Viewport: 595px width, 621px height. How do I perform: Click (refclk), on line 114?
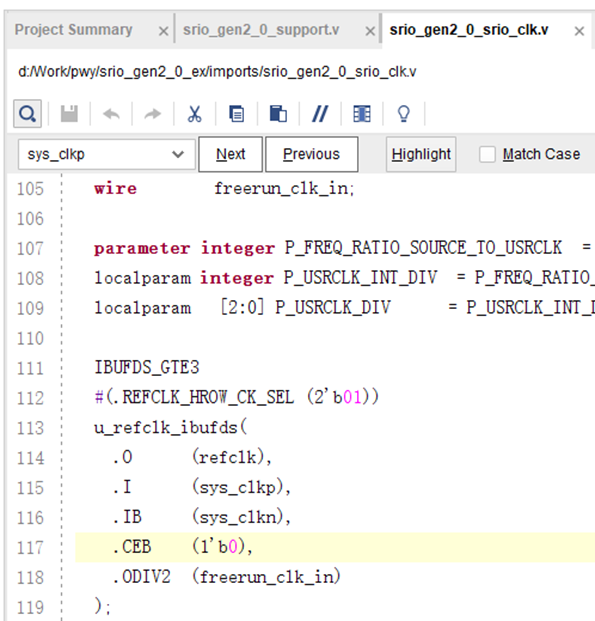coord(232,457)
